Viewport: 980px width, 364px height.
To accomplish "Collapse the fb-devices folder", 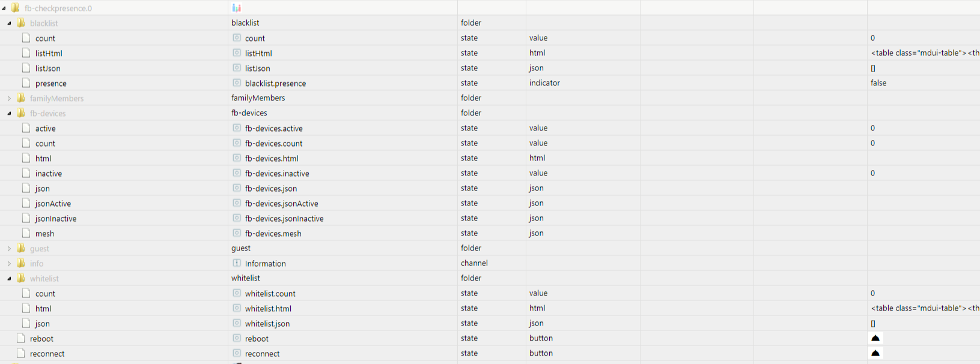I will 9,114.
